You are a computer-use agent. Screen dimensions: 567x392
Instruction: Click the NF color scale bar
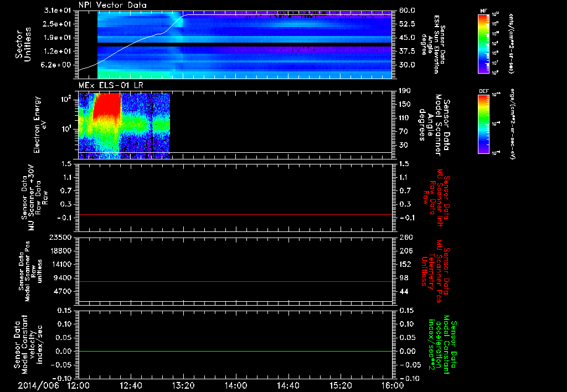[484, 44]
